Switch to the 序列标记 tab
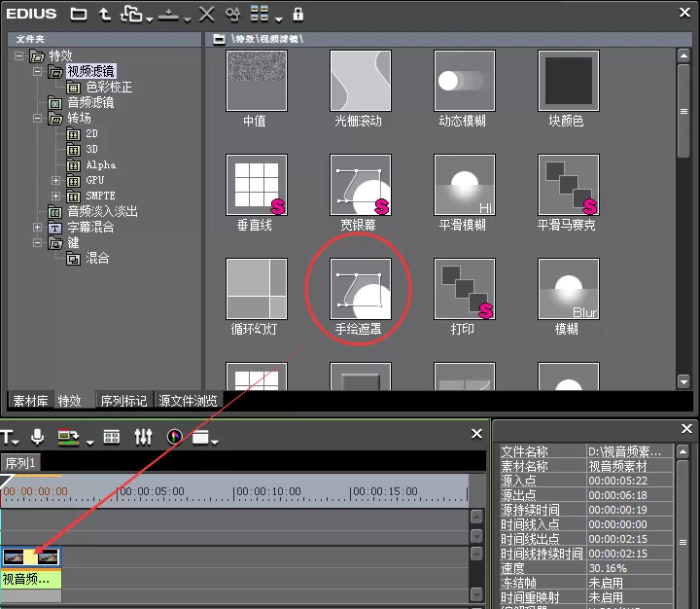The height and width of the screenshot is (609, 700). point(123,401)
